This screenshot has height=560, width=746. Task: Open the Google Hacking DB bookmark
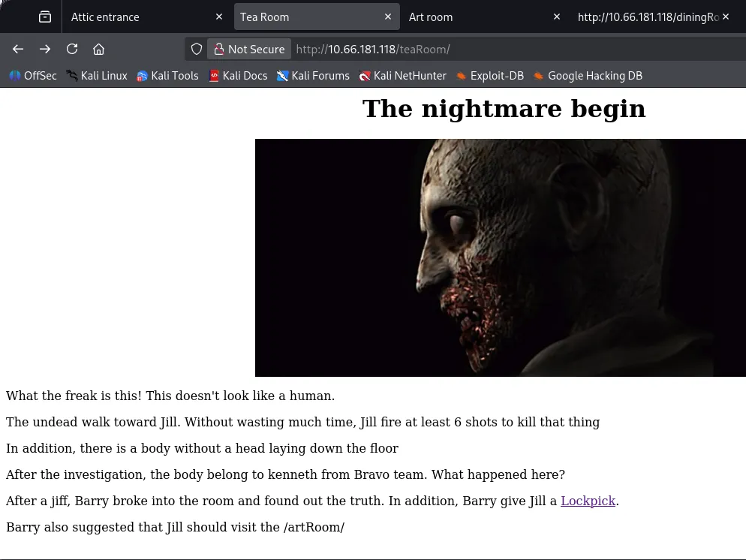coord(588,75)
